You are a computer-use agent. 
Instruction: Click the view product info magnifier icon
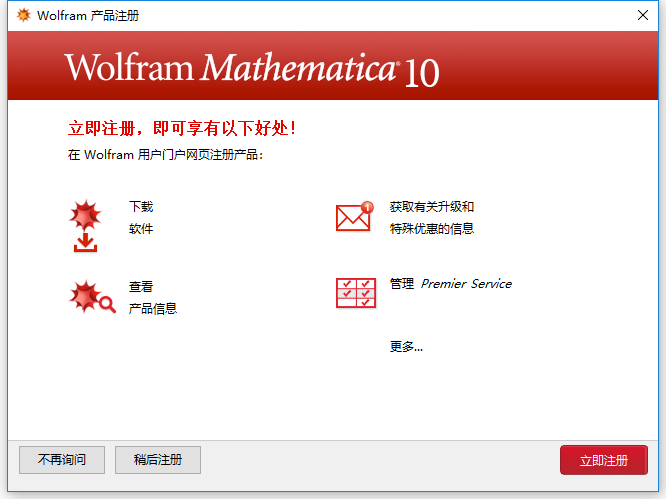click(92, 297)
